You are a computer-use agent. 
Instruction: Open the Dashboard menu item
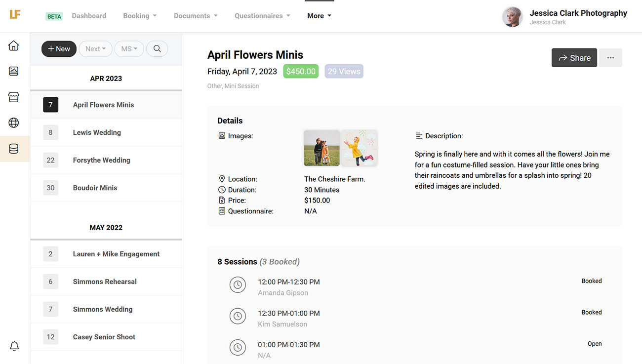[x=89, y=15]
